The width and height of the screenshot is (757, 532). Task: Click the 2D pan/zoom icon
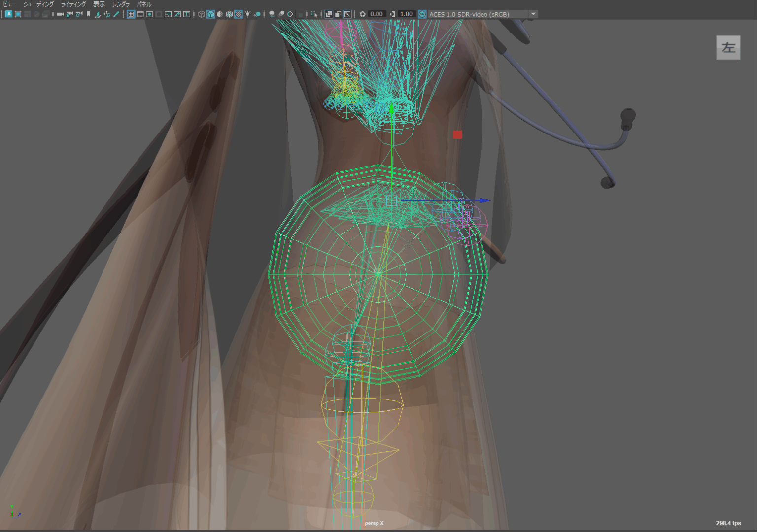click(107, 14)
